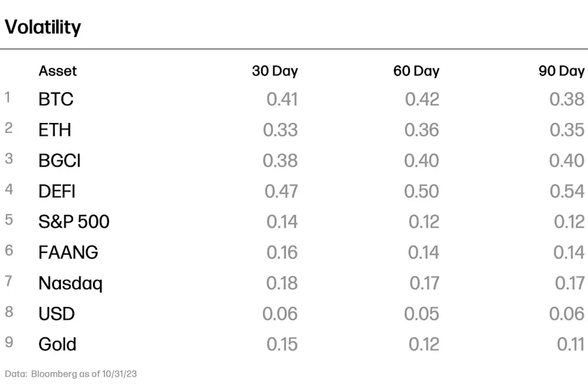Image resolution: width=588 pixels, height=392 pixels.
Task: Select the 90 Day column header
Action: pos(562,71)
